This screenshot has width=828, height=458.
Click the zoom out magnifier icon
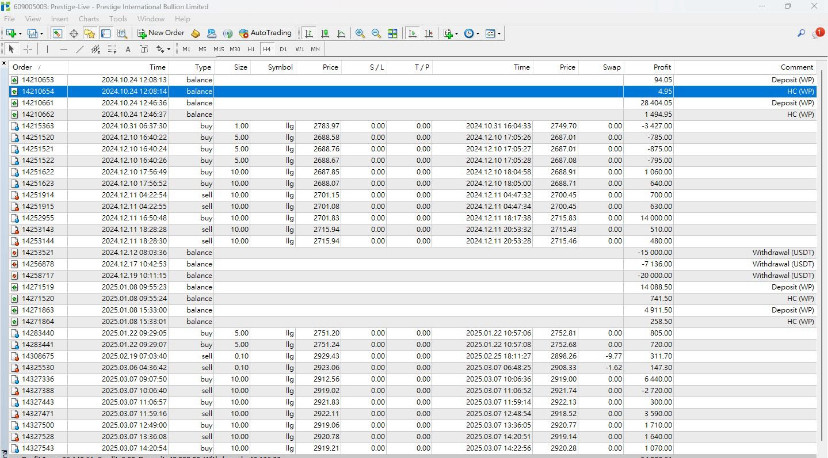tap(377, 33)
